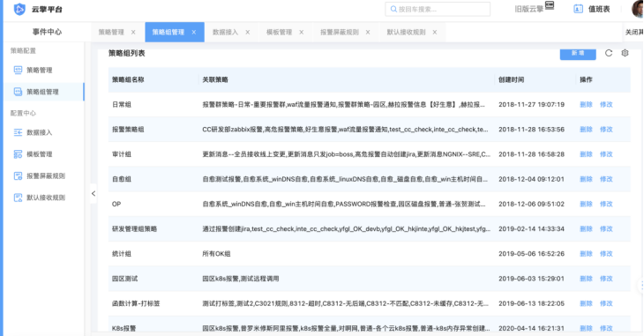Click the 云擎平台 logo icon
644x336 pixels.
click(19, 9)
